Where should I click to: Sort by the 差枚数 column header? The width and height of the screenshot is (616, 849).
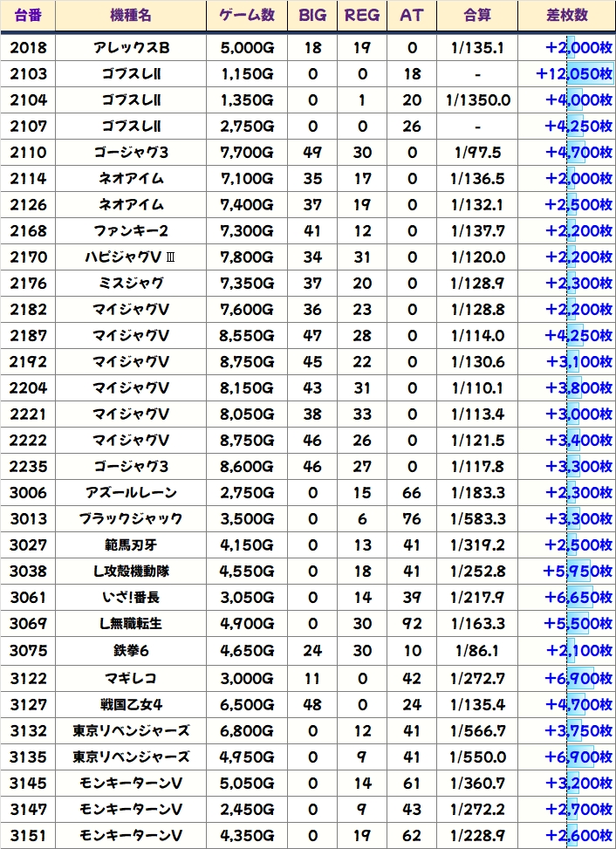565,16
